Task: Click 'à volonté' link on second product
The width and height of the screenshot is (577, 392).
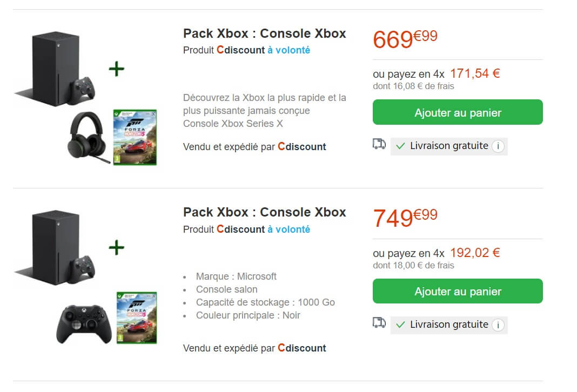Action: click(288, 229)
